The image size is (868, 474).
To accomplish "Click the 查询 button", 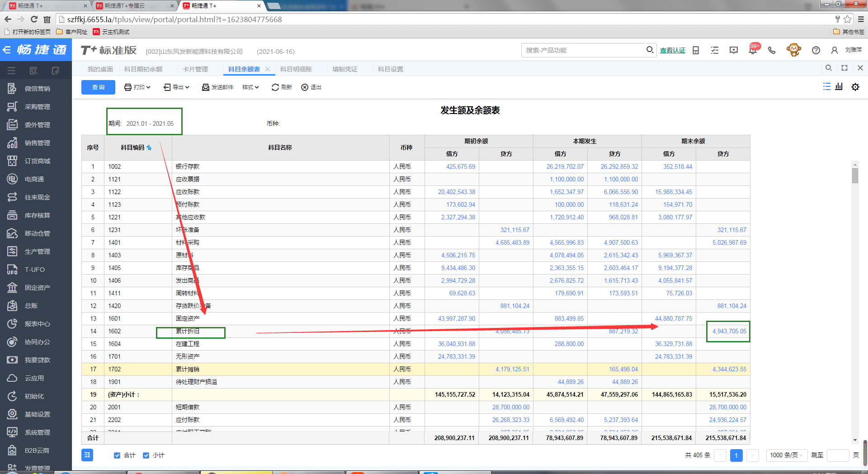I will pyautogui.click(x=98, y=87).
